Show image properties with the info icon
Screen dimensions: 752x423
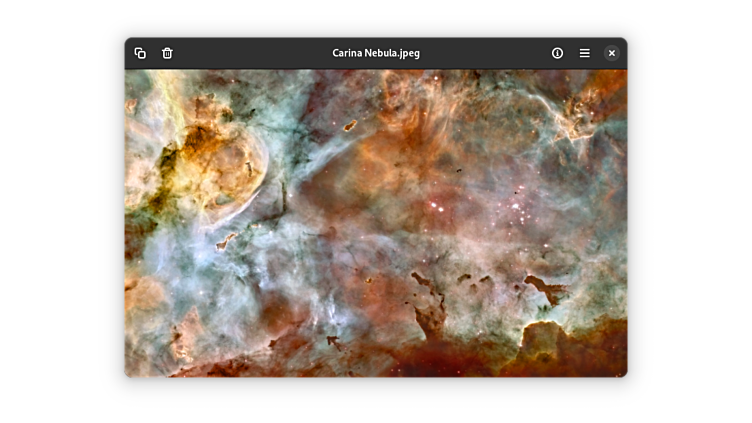pos(557,53)
